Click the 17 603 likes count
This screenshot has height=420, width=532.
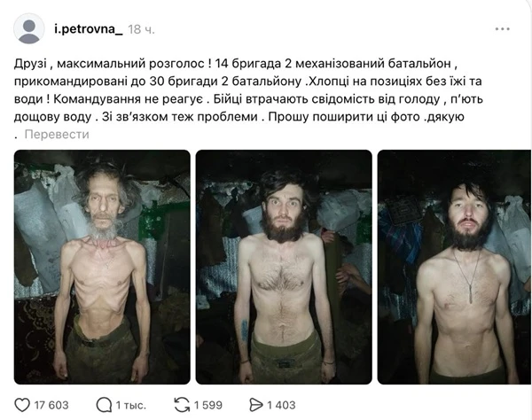(x=51, y=405)
